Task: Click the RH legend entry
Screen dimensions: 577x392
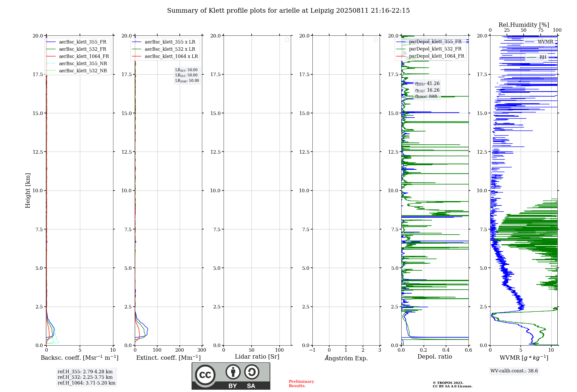Action: click(537, 57)
